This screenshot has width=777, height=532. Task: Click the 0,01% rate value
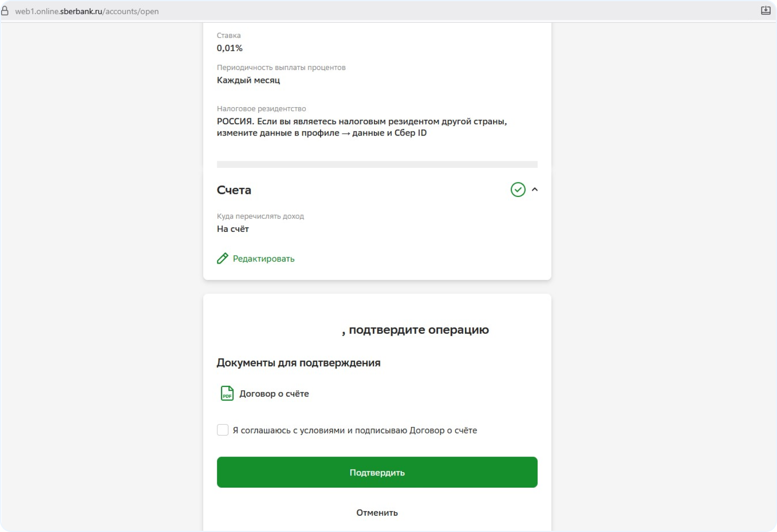pos(229,48)
